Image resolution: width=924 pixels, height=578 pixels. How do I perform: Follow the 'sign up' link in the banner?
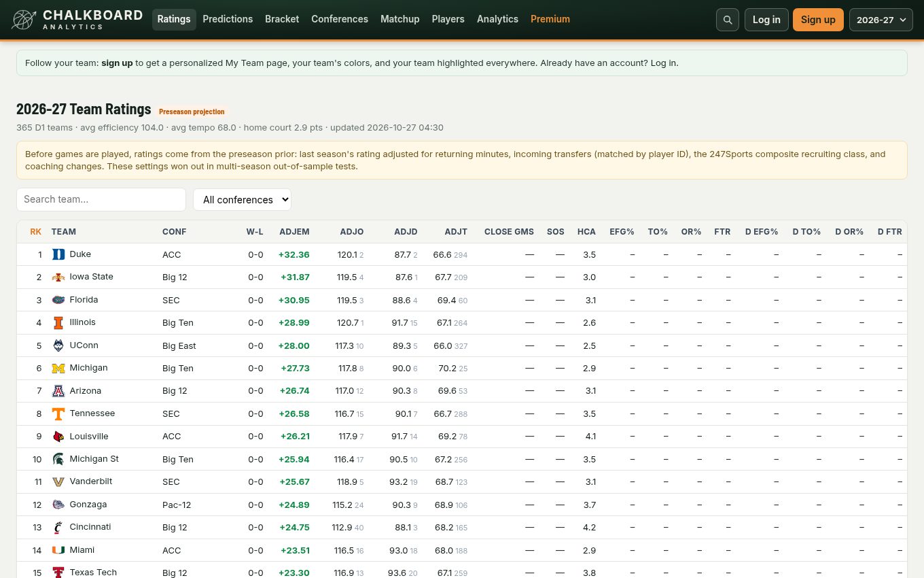(117, 63)
